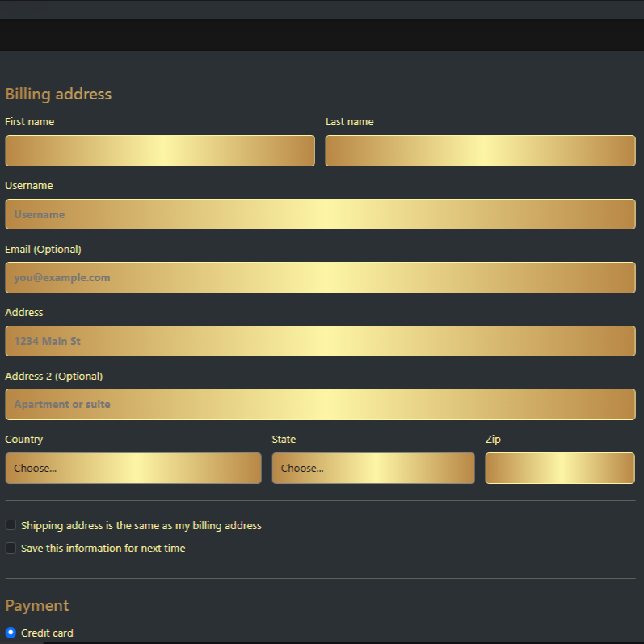
Task: Focus the Last name text box
Action: [x=480, y=150]
